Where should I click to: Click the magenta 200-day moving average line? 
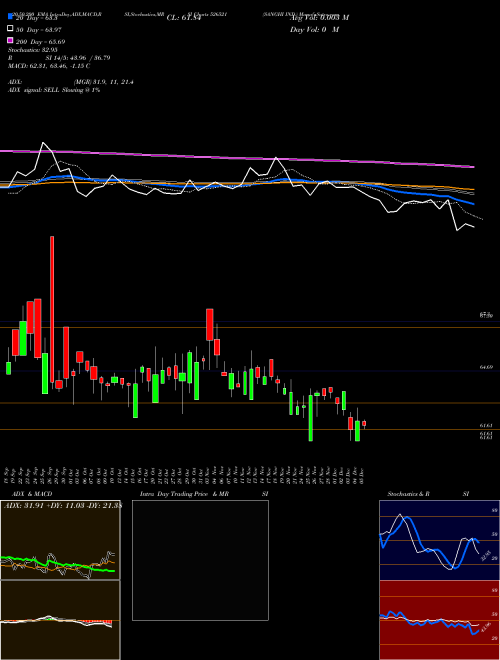[x=237, y=158]
